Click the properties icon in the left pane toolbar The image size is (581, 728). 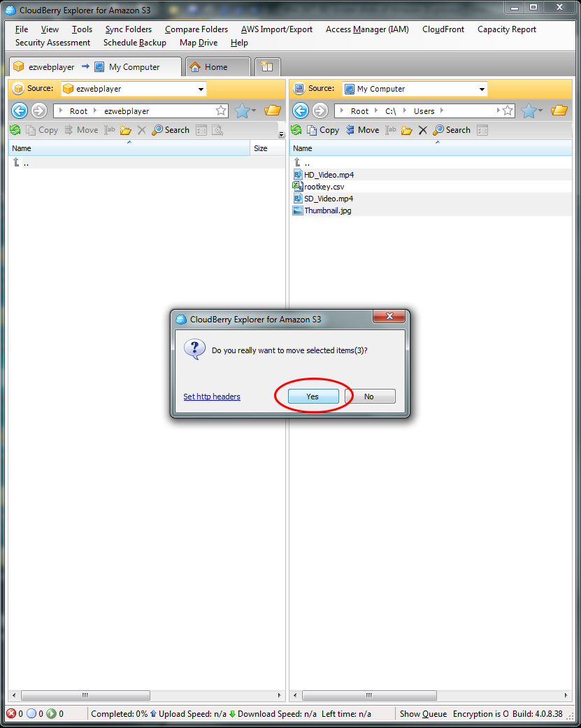tap(201, 131)
